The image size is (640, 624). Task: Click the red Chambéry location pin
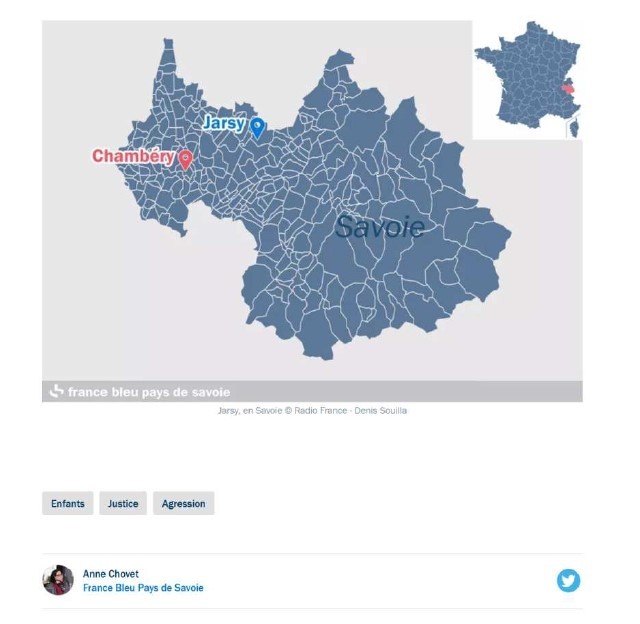pos(186,159)
